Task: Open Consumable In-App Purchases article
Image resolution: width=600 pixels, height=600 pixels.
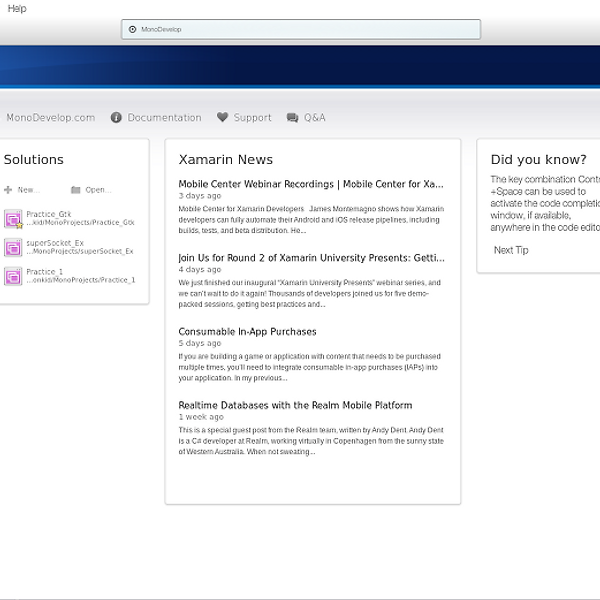Action: [x=247, y=331]
